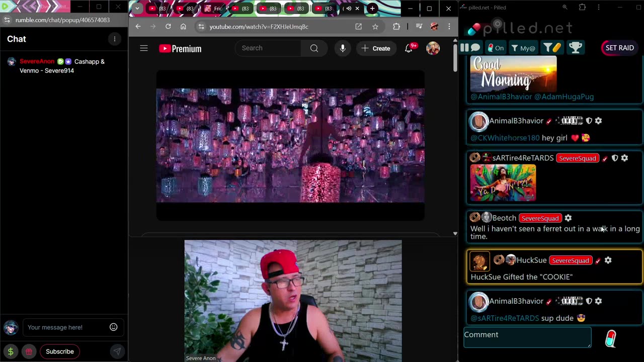This screenshot has width=644, height=362.
Task: Click the SevereAnon username in Rumble chat
Action: (37, 61)
